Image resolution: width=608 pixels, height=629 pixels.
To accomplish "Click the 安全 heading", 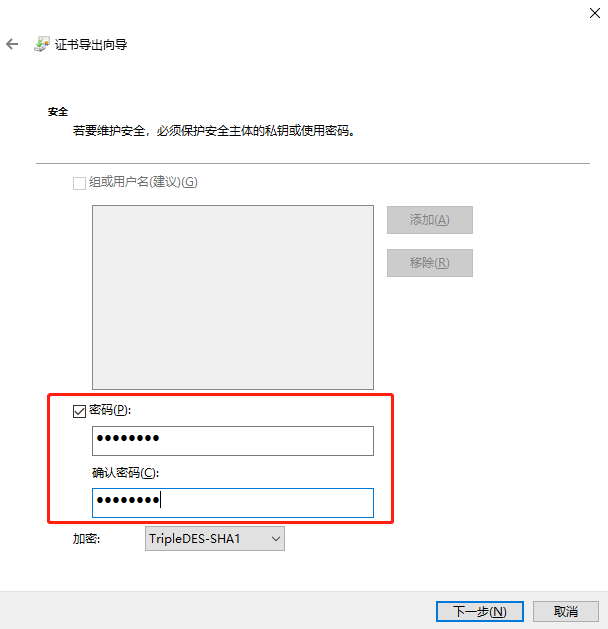I will 58,112.
